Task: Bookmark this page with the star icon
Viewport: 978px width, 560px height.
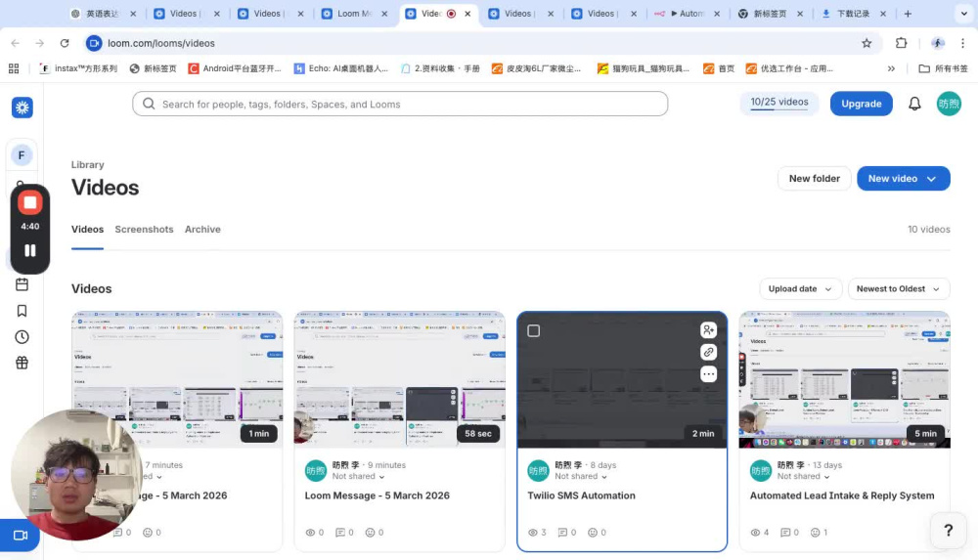Action: click(867, 43)
